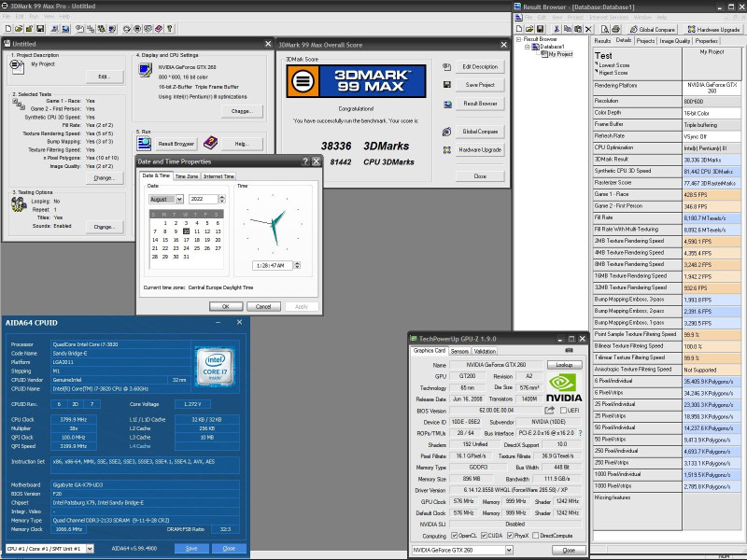
Task: Click Edit button in Project Description section
Action: (105, 77)
